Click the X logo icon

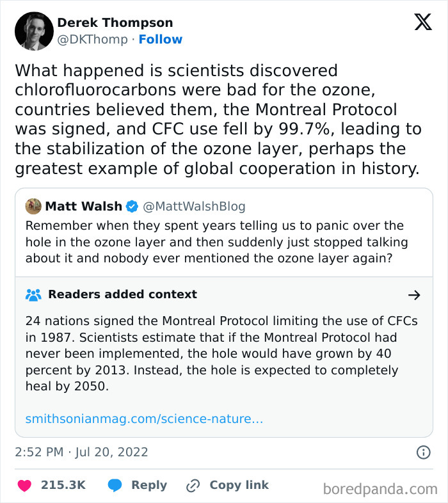pyautogui.click(x=422, y=22)
